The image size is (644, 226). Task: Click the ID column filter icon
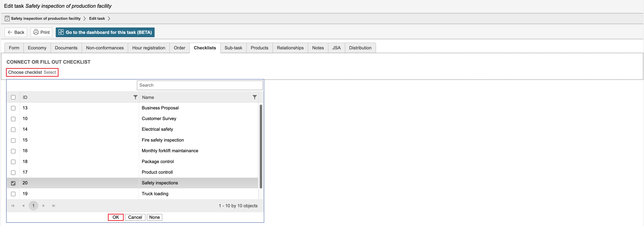(x=135, y=97)
